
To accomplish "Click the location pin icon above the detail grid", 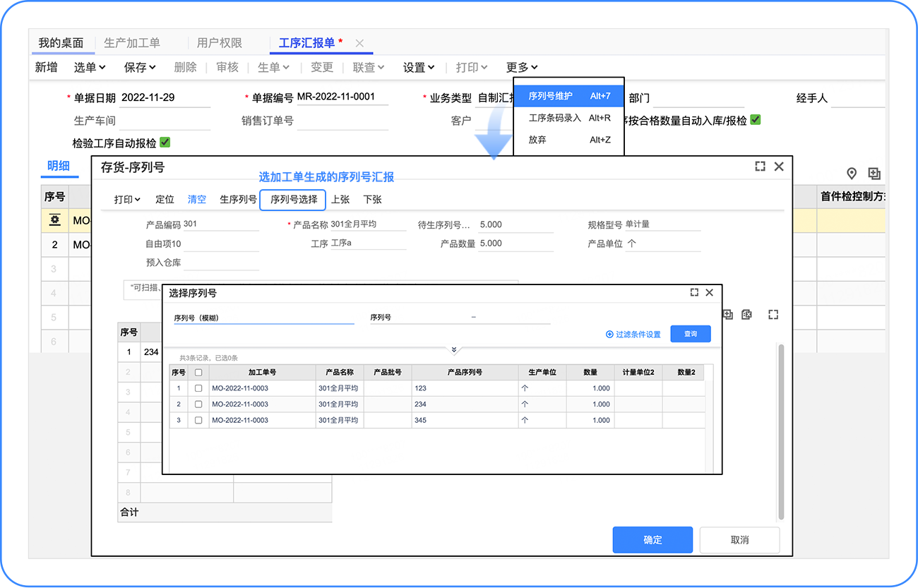I will pos(852,174).
